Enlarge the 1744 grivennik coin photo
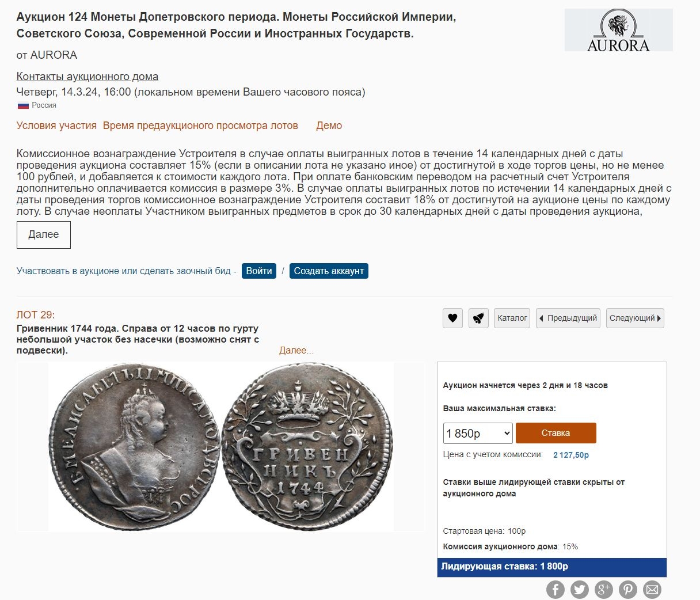This screenshot has height=600, width=700. tap(220, 446)
